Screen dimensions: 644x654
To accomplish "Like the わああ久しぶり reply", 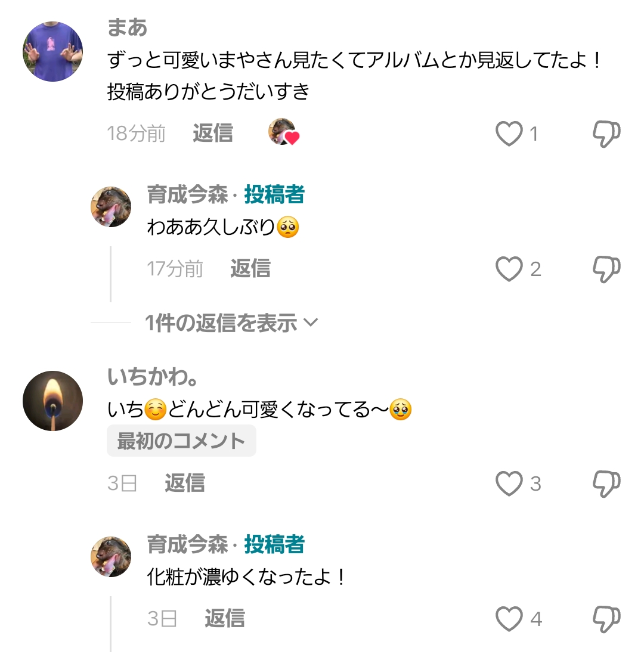I will pyautogui.click(x=509, y=269).
